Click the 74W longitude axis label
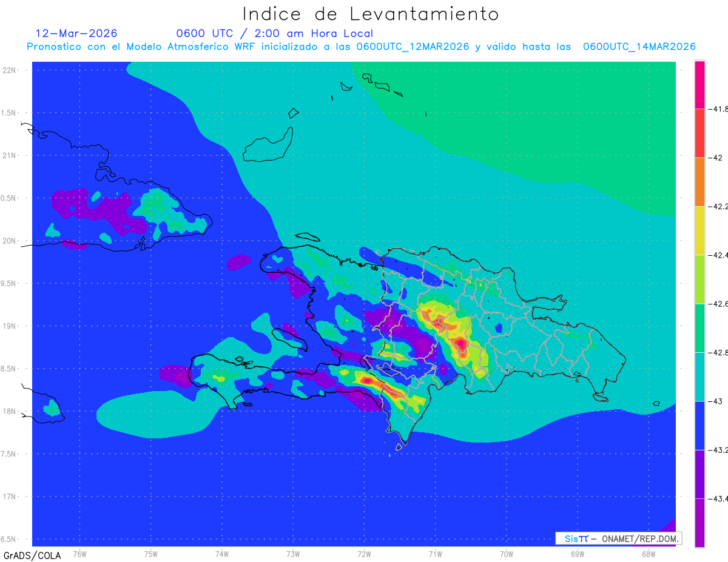Image resolution: width=728 pixels, height=562 pixels. [x=222, y=554]
